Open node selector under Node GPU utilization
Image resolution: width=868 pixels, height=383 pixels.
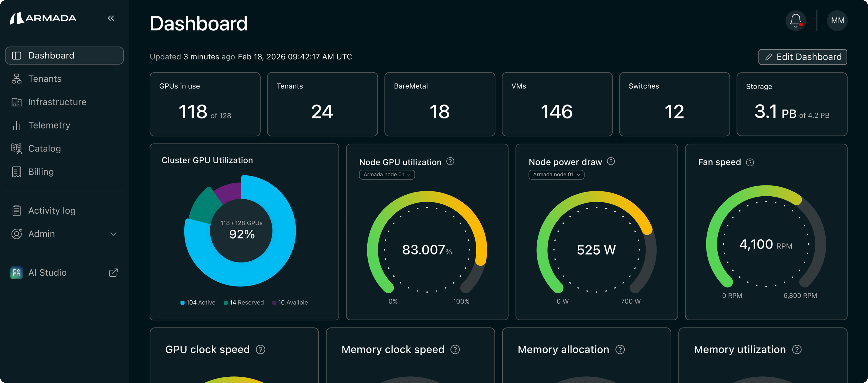click(x=387, y=175)
